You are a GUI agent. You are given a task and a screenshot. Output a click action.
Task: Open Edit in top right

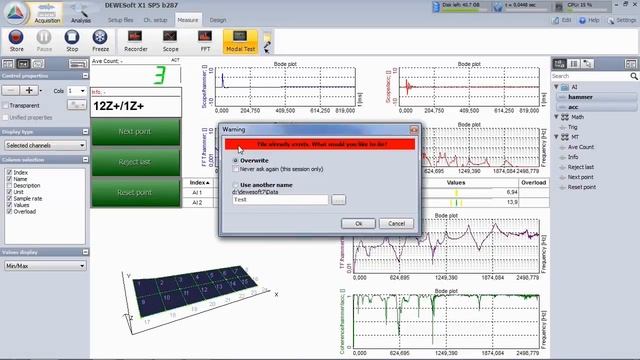(562, 20)
